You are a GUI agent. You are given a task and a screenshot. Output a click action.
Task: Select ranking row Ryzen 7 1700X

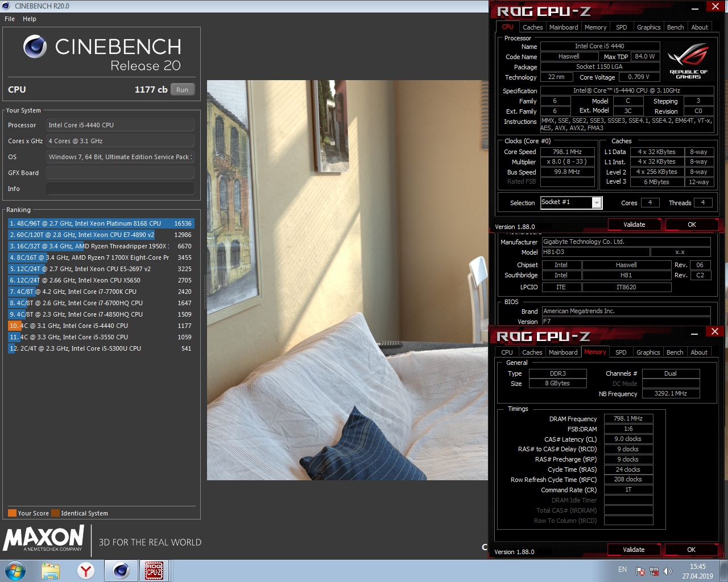[x=101, y=257]
